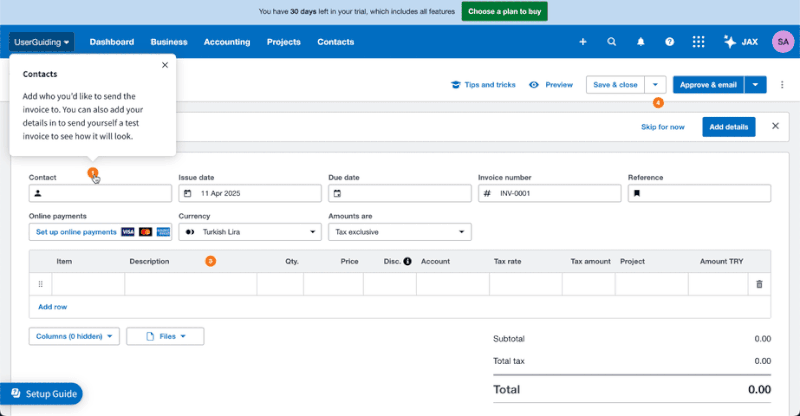Screen dimensions: 800x416
Task: Focus the Reference input field
Action: (x=699, y=193)
